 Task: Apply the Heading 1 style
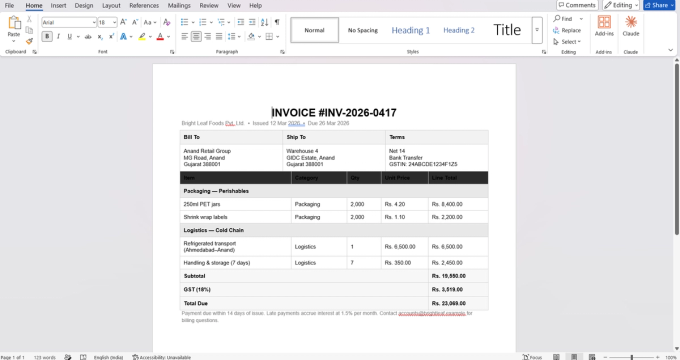(411, 30)
